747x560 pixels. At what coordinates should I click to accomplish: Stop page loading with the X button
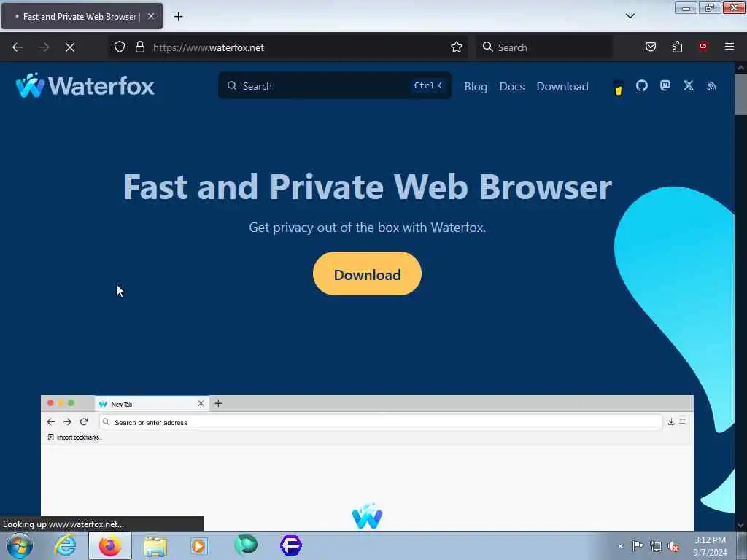click(70, 47)
